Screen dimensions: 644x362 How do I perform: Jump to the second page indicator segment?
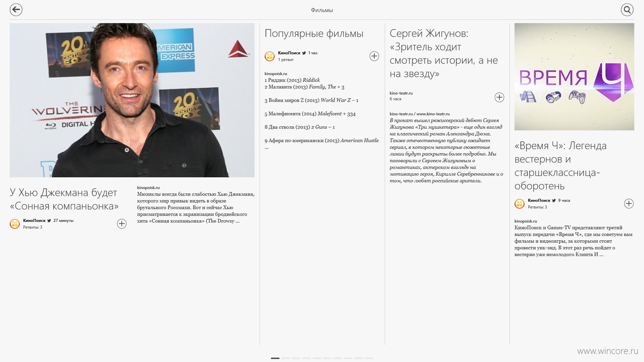[285, 358]
